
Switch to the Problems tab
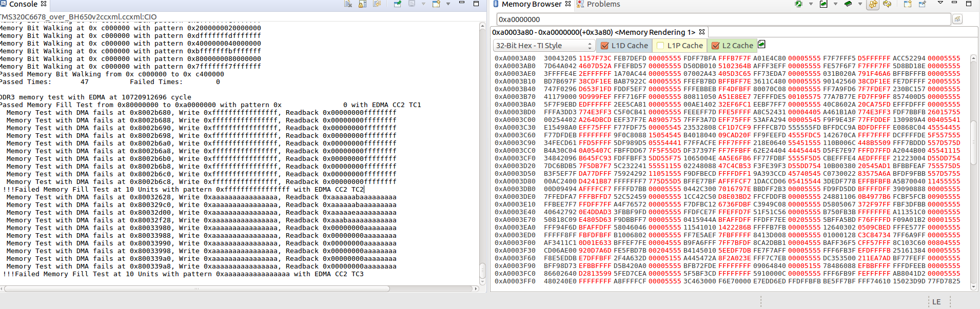pos(598,4)
